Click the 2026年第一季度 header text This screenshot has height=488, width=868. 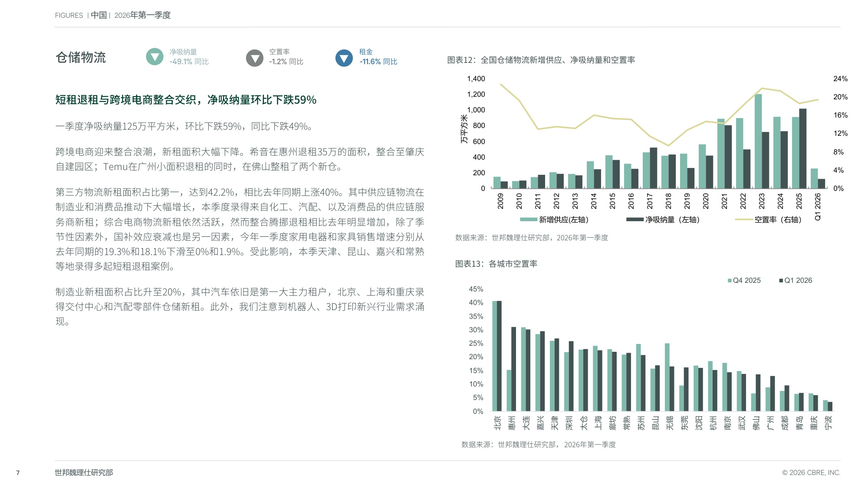142,15
